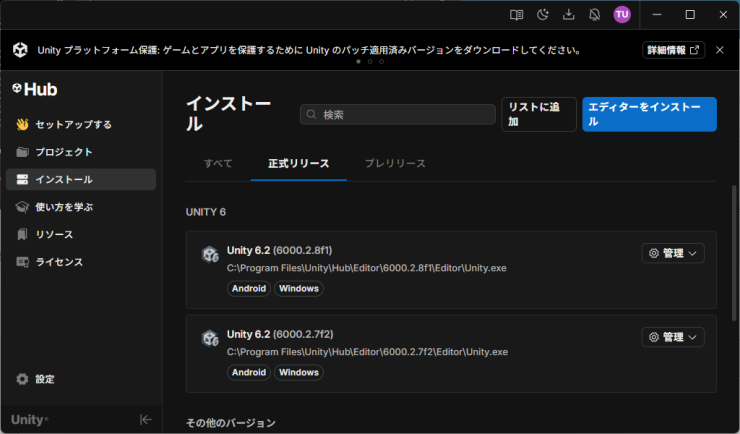Open 設定 in the sidebar
Viewport: 740px width, 434px height.
(x=44, y=379)
